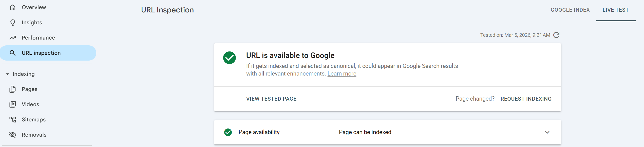The image size is (644, 147).
Task: Click the green URL available checkmark
Action: pos(230,58)
